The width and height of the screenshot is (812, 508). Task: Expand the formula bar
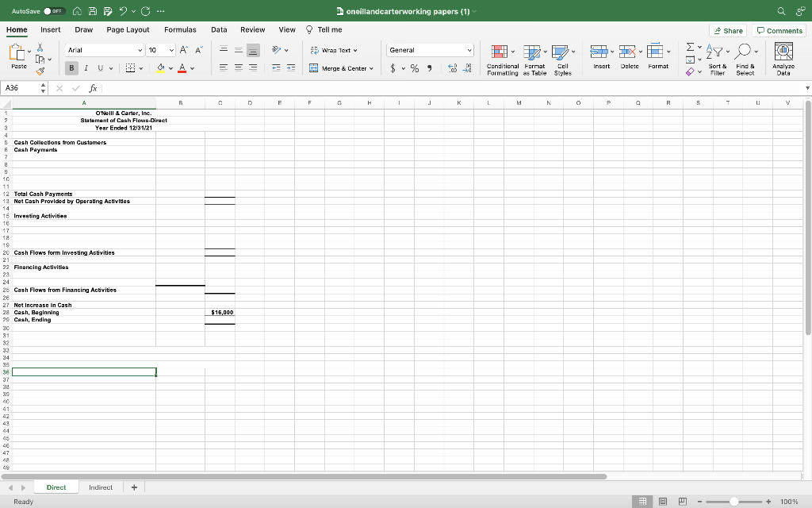[807, 88]
